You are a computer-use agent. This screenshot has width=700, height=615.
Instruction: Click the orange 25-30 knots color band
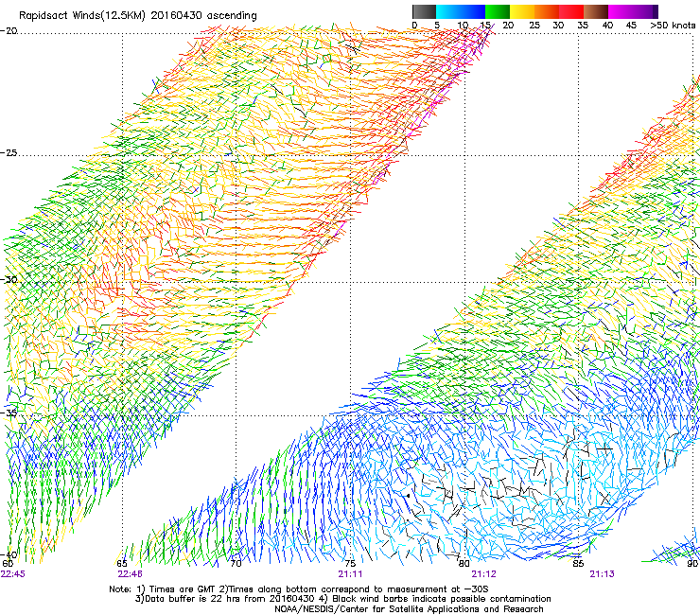(x=547, y=11)
